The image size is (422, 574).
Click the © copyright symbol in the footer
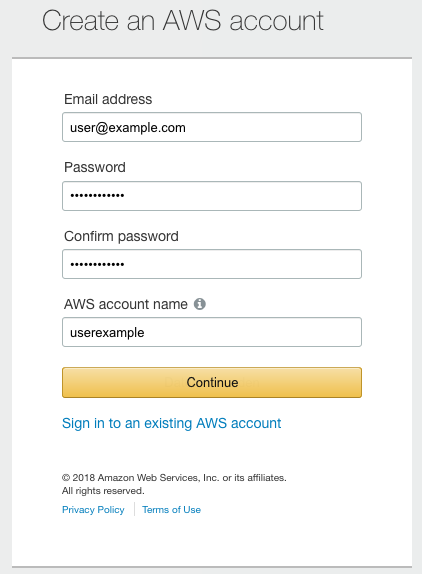point(66,478)
